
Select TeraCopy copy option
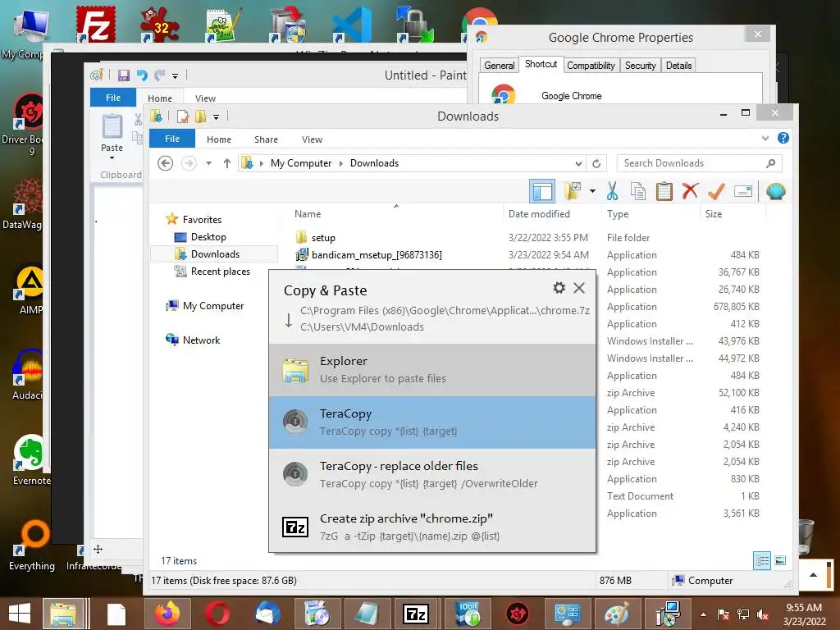pos(432,422)
